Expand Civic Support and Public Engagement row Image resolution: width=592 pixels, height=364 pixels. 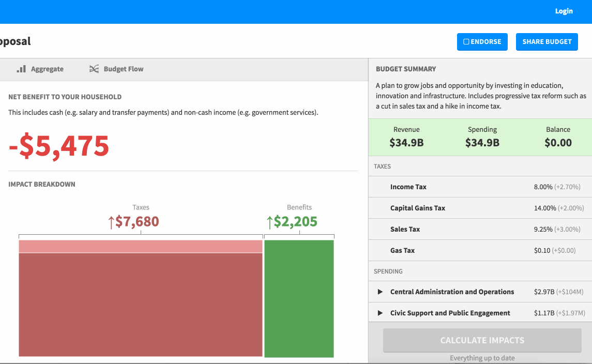click(x=380, y=313)
